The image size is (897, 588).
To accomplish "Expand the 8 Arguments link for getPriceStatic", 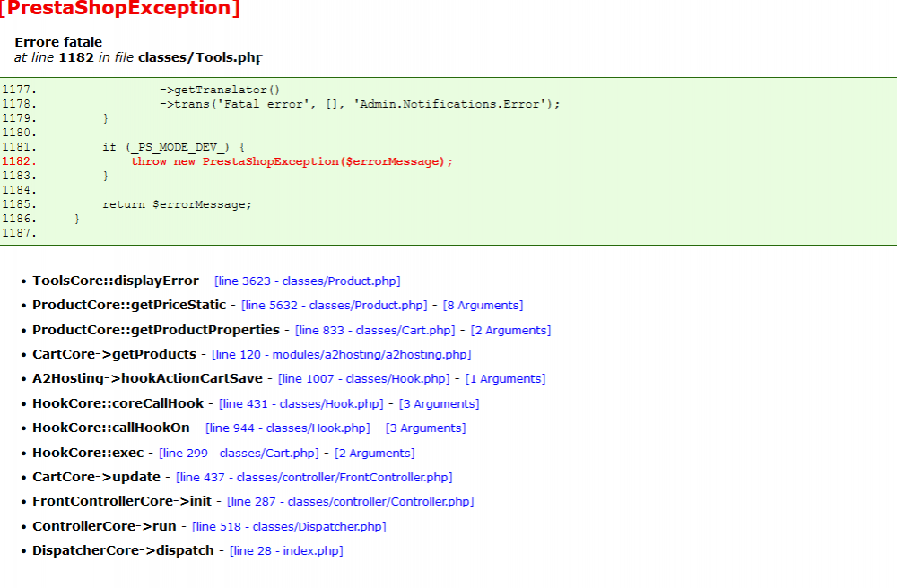I will pos(483,305).
